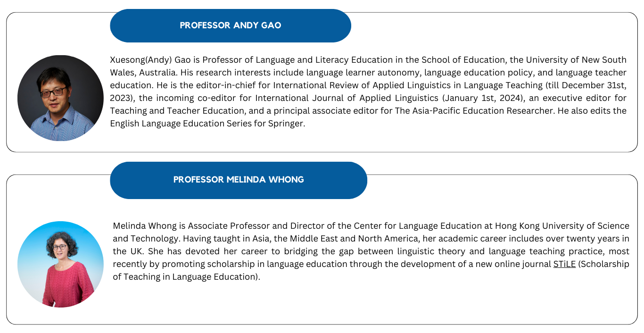Open Melinda Whong's circular profile photo

click(x=60, y=264)
